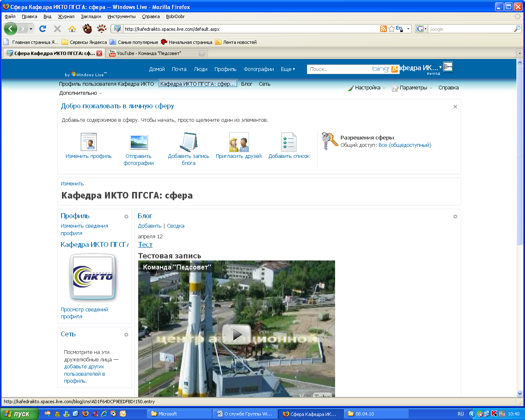Launch Firefox from quick launch bar

point(85,414)
